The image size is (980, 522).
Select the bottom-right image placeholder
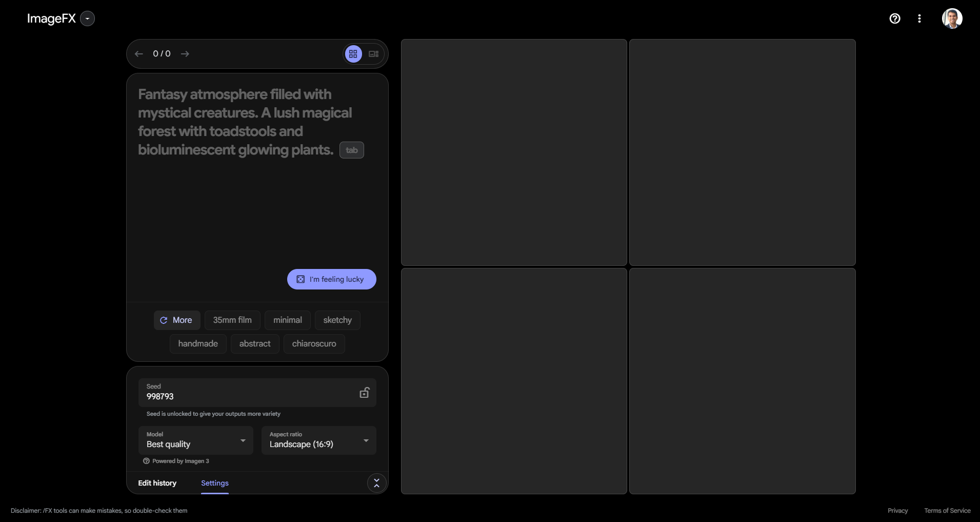click(x=743, y=381)
